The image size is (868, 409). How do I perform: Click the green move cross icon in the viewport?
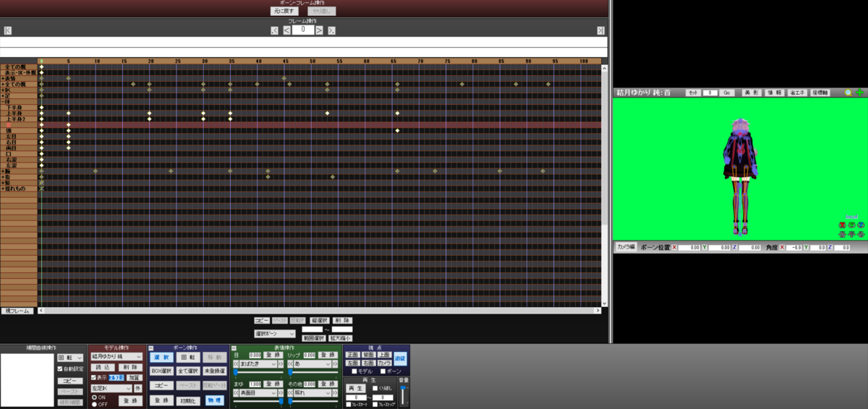(x=859, y=92)
